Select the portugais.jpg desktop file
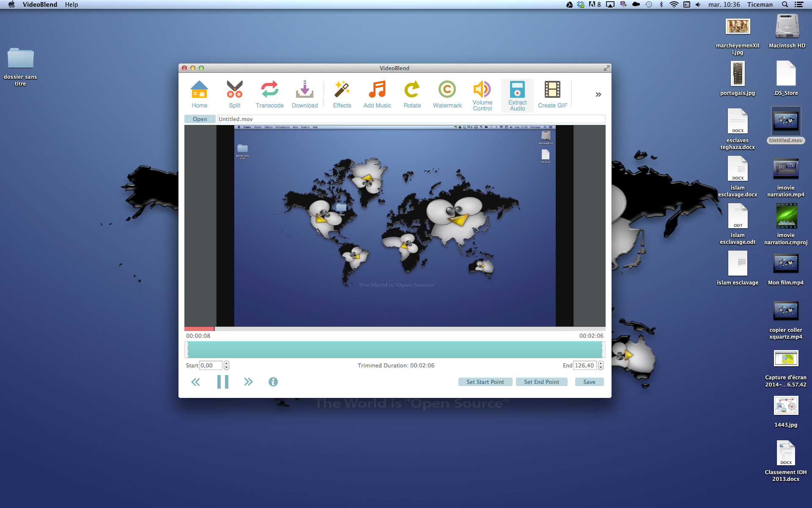This screenshot has width=812, height=508. [738, 79]
